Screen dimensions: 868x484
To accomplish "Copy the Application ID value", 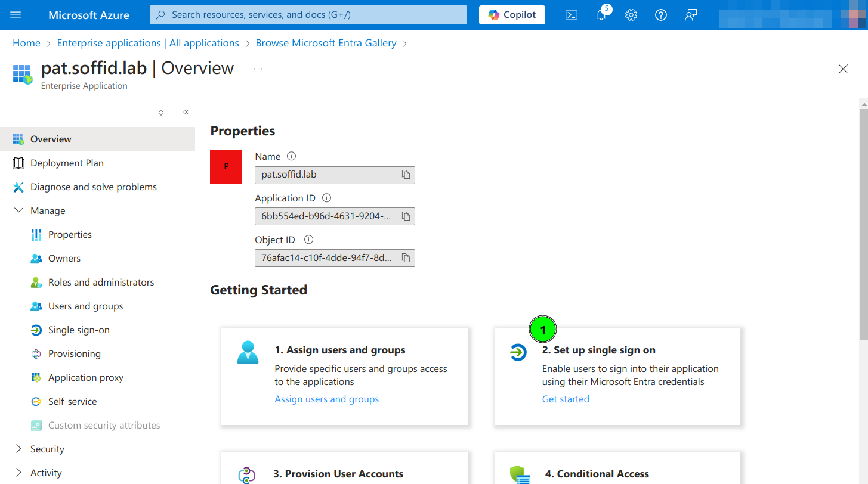I will 406,216.
